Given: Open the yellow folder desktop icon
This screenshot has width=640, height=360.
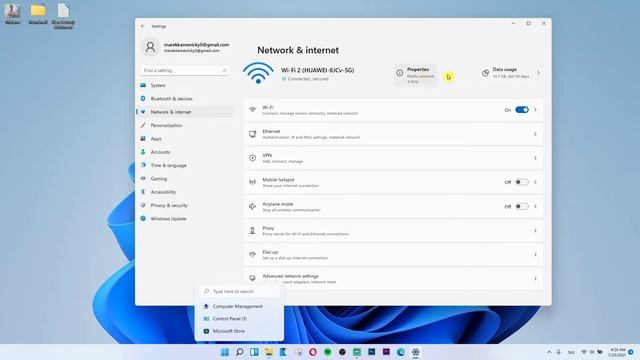Looking at the screenshot, I should coord(38,14).
